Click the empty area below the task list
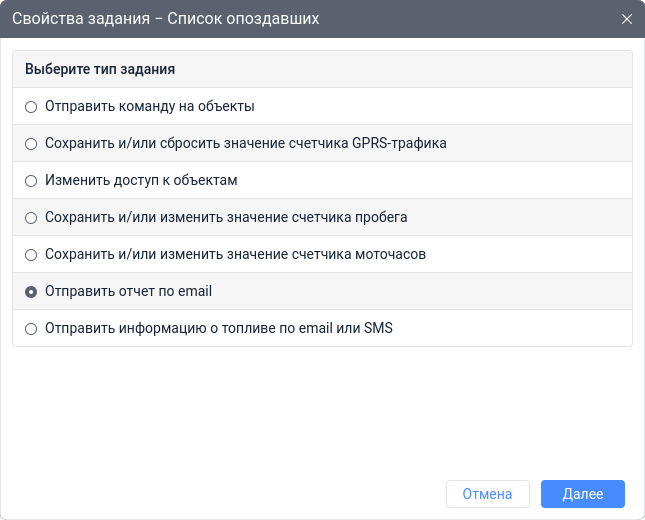The image size is (645, 520). coord(322,410)
